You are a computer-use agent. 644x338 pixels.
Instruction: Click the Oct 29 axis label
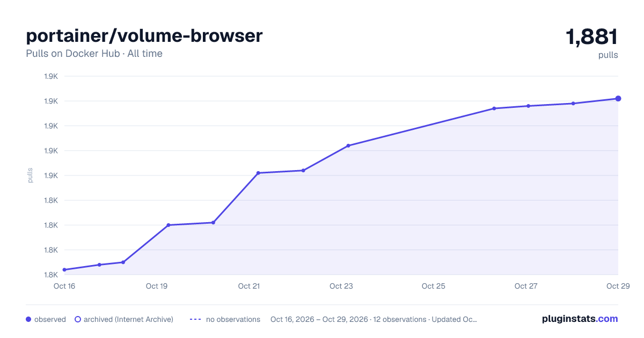tap(618, 286)
